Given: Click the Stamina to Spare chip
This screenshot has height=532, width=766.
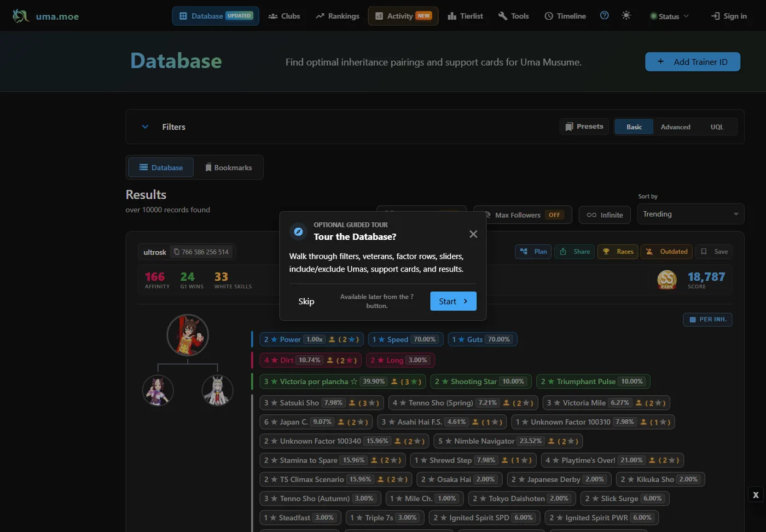Looking at the screenshot, I should pyautogui.click(x=333, y=460).
